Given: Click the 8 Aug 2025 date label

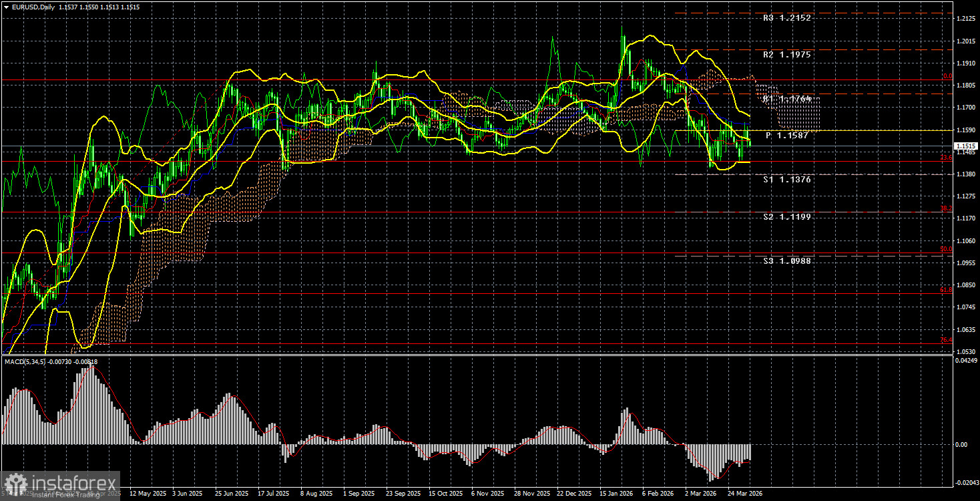Looking at the screenshot, I should pyautogui.click(x=316, y=494).
